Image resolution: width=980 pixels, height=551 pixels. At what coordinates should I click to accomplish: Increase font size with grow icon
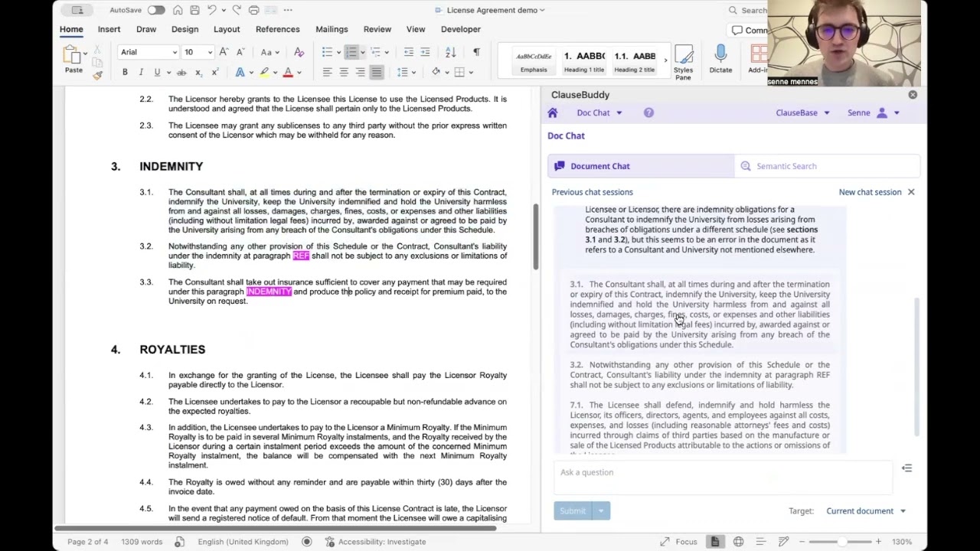224,52
